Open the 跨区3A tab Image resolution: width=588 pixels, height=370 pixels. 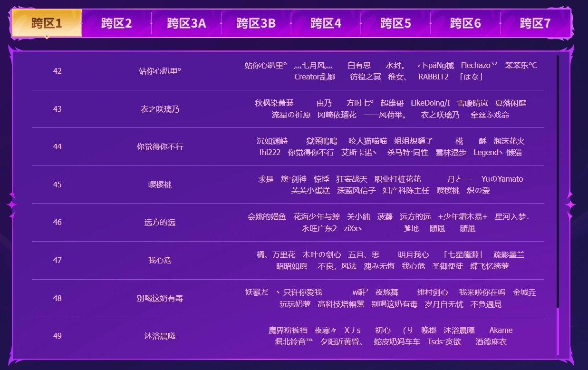186,22
